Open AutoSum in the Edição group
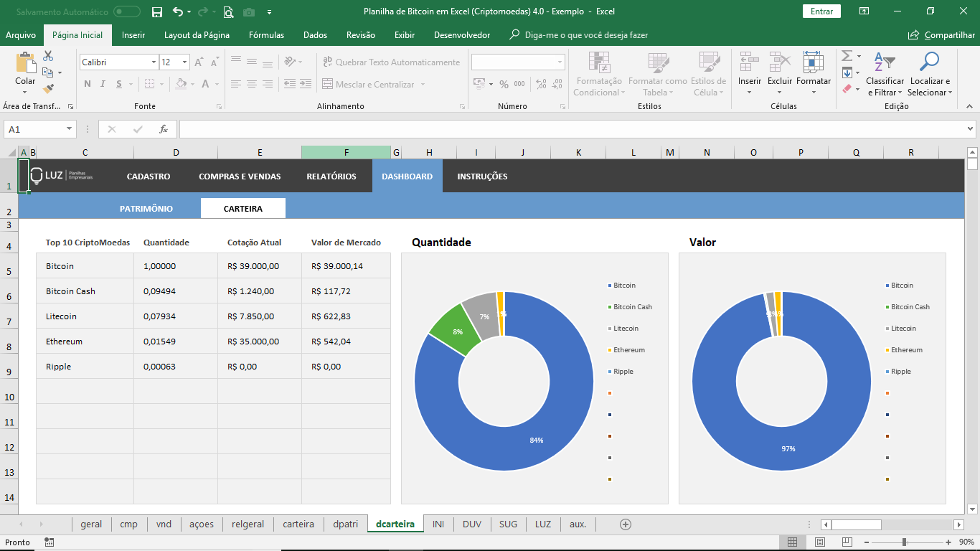 (848, 56)
